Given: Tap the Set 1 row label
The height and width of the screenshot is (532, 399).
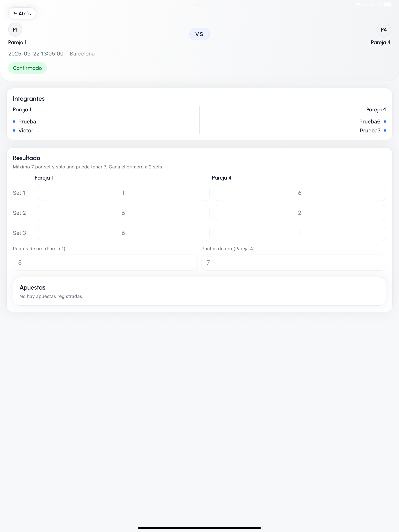Looking at the screenshot, I should [x=19, y=193].
